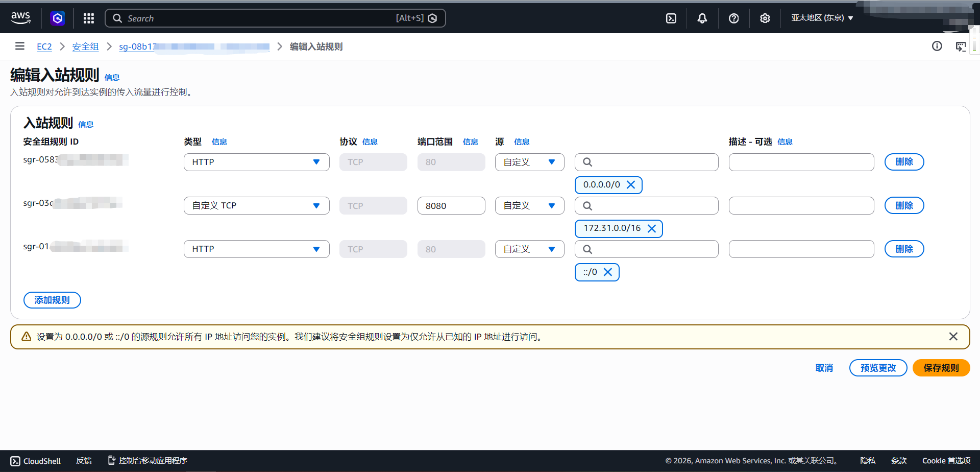Remove the 0.0.0.0/0 source tag
Viewport: 980px width, 472px height.
click(631, 185)
